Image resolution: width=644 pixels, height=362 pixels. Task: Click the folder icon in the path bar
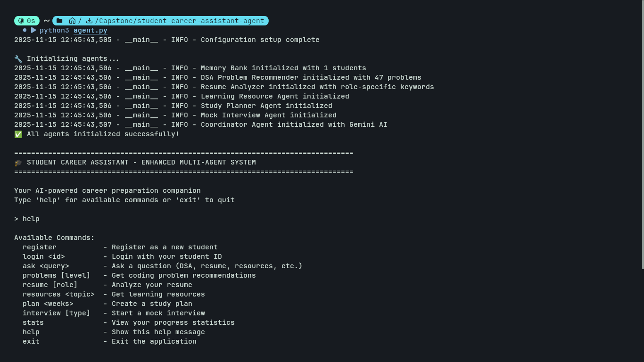click(x=59, y=21)
